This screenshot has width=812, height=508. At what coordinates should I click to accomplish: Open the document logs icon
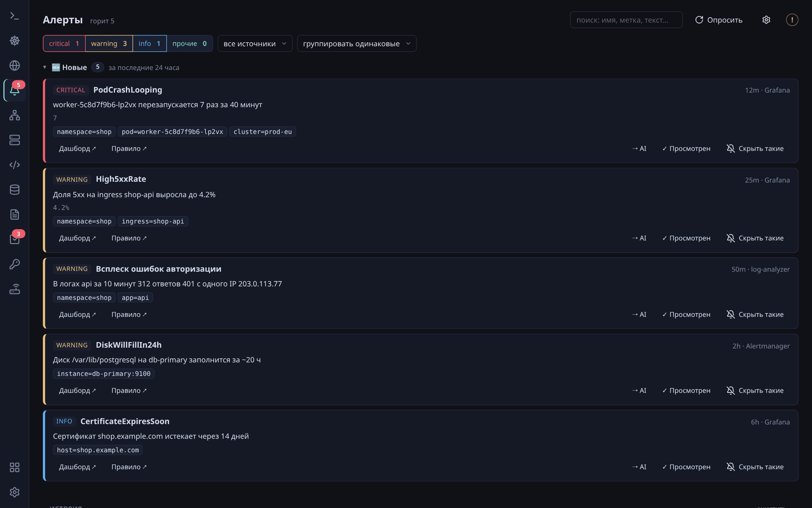click(14, 214)
